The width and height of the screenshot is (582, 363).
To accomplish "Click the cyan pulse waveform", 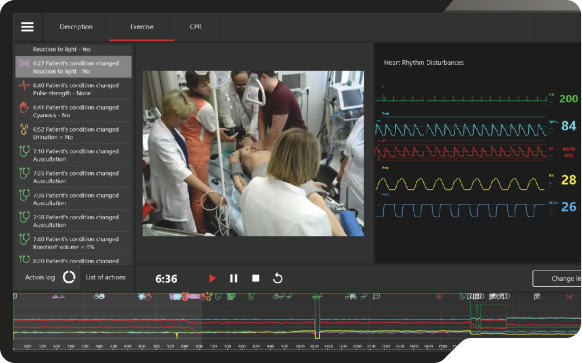I will point(461,130).
